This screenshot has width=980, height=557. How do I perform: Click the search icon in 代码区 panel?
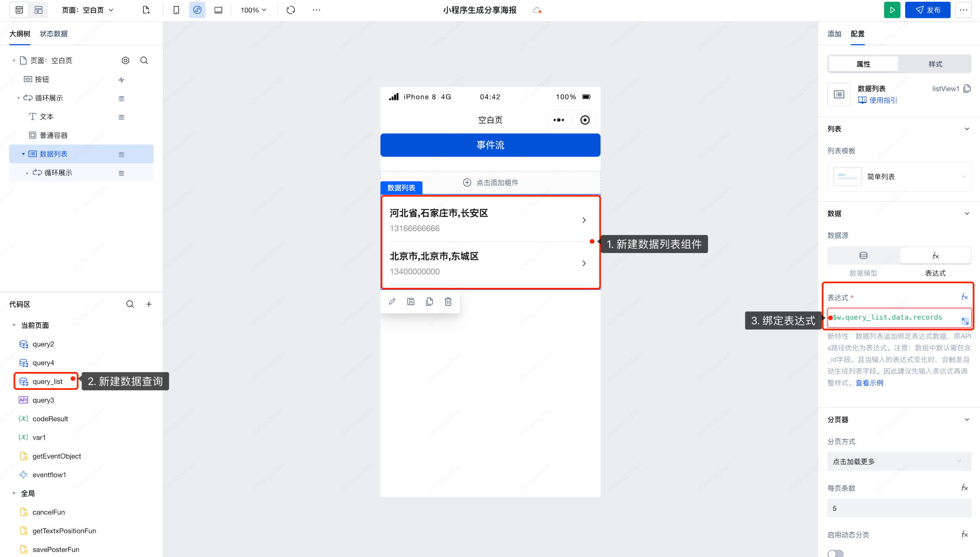(x=130, y=304)
